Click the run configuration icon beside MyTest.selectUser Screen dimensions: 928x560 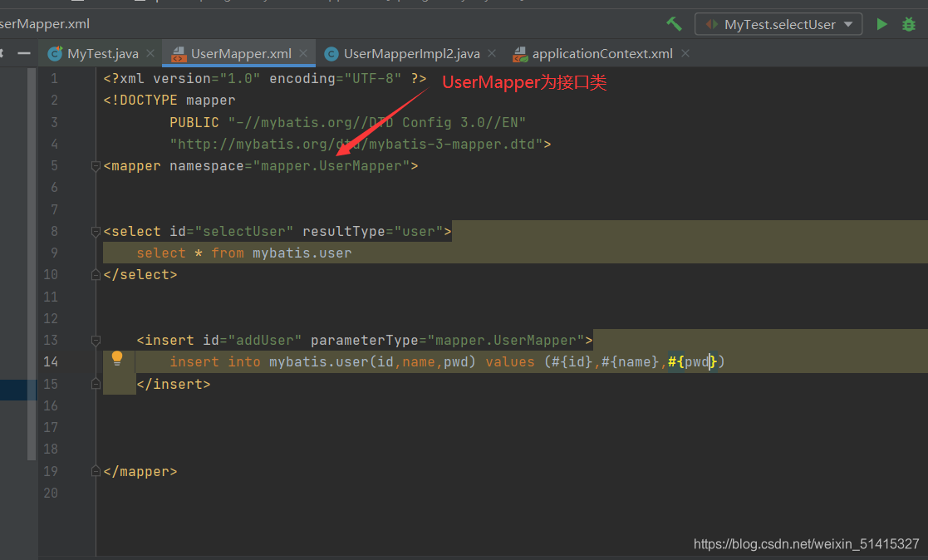(711, 24)
